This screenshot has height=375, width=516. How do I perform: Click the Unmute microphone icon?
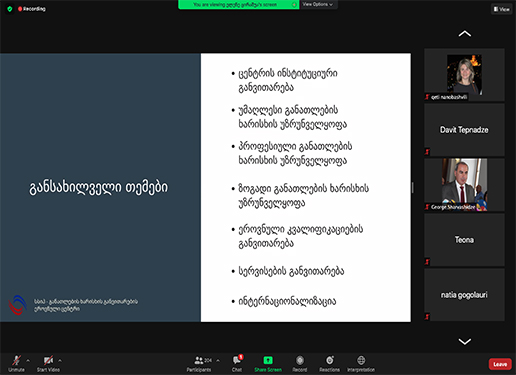point(16,360)
